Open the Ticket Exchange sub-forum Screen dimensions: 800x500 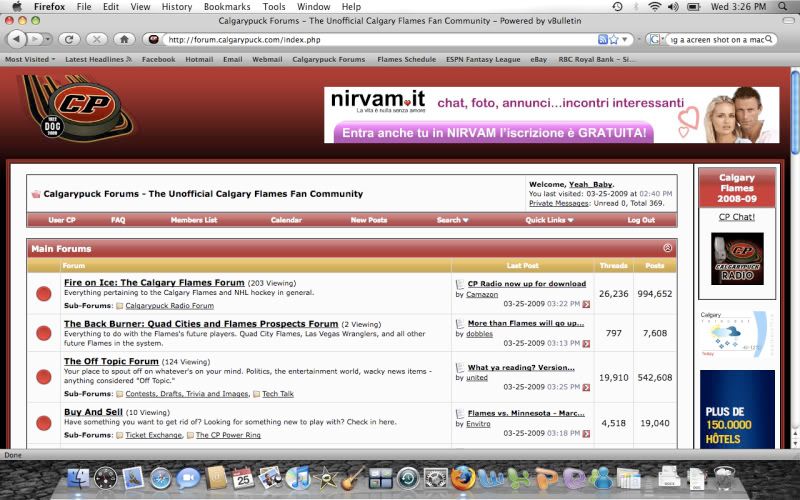[x=154, y=435]
